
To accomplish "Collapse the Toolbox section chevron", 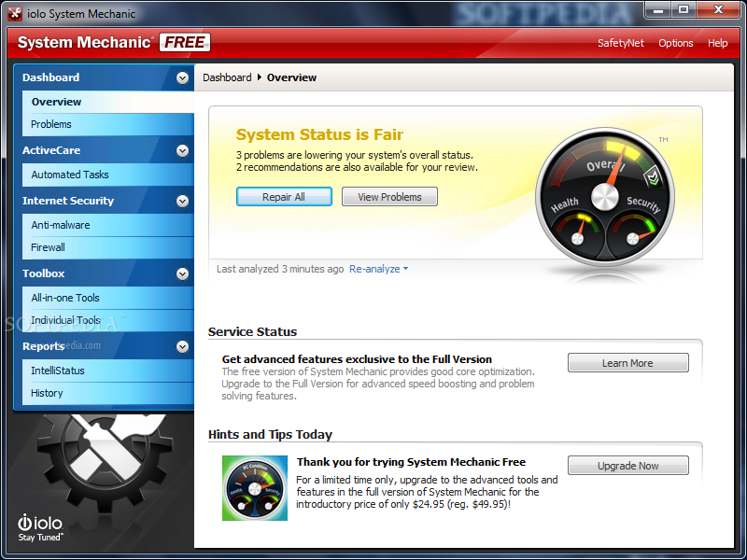I will pos(182,273).
